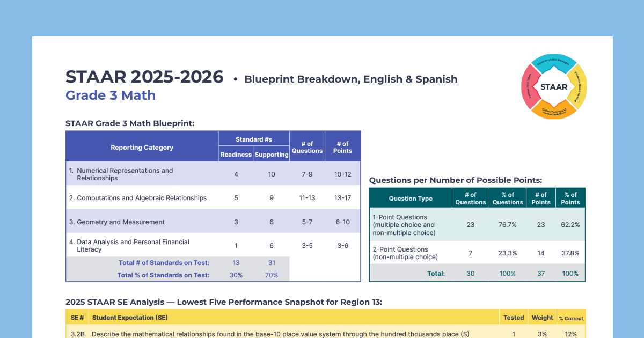Screen dimensions: 644x338
Task: Click the 'Reporting Category' column header
Action: pyautogui.click(x=142, y=148)
